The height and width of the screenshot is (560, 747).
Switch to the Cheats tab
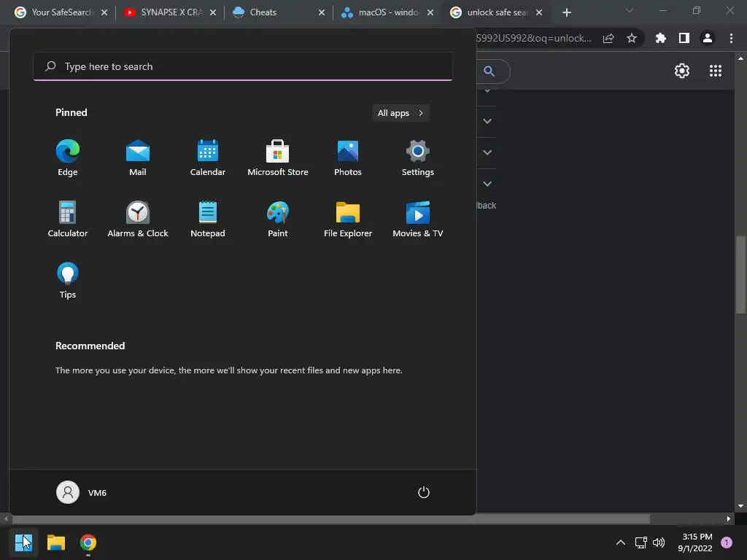[x=279, y=12]
